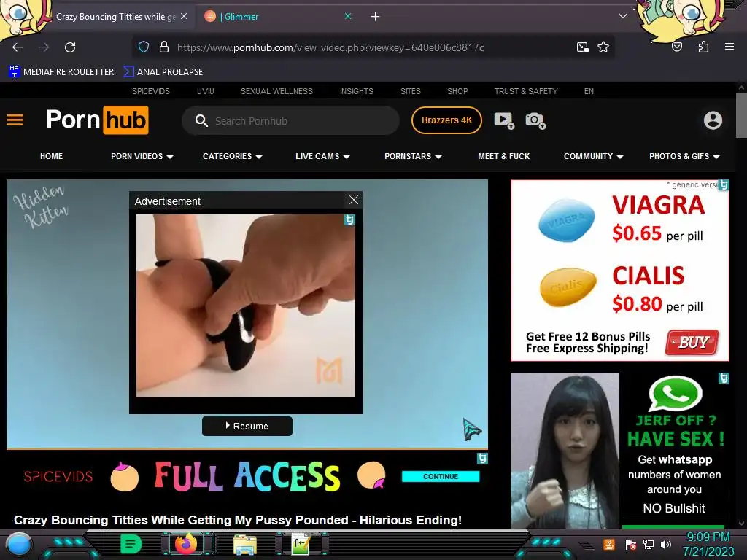Screen dimensions: 747x560
Task: Open SEXUAL WELLNESS top link
Action: pyautogui.click(x=276, y=91)
